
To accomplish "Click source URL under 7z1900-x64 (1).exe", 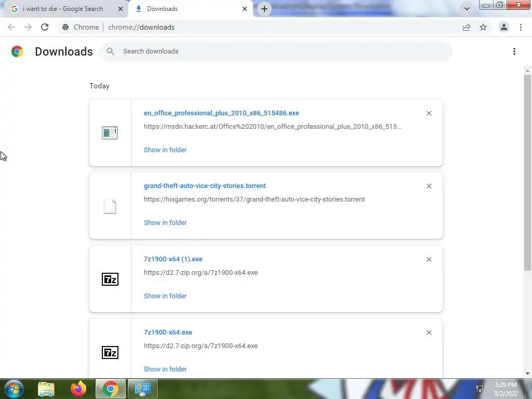I will click(201, 272).
